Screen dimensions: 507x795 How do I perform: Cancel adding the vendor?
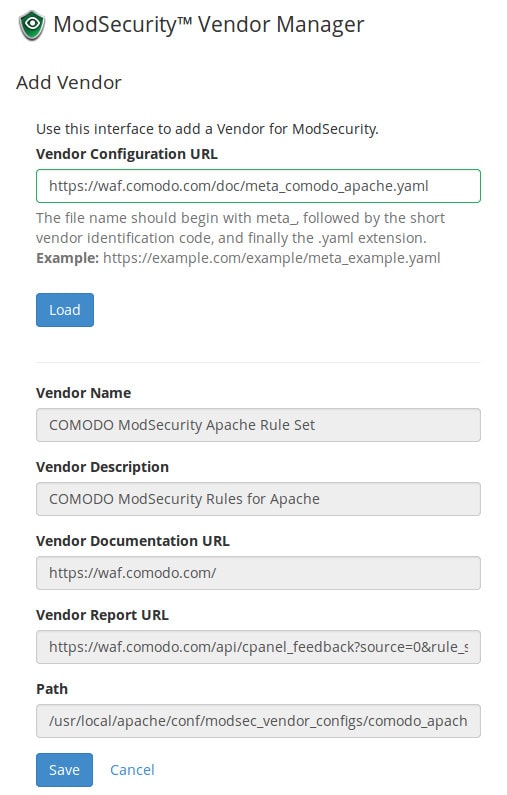pyautogui.click(x=132, y=770)
